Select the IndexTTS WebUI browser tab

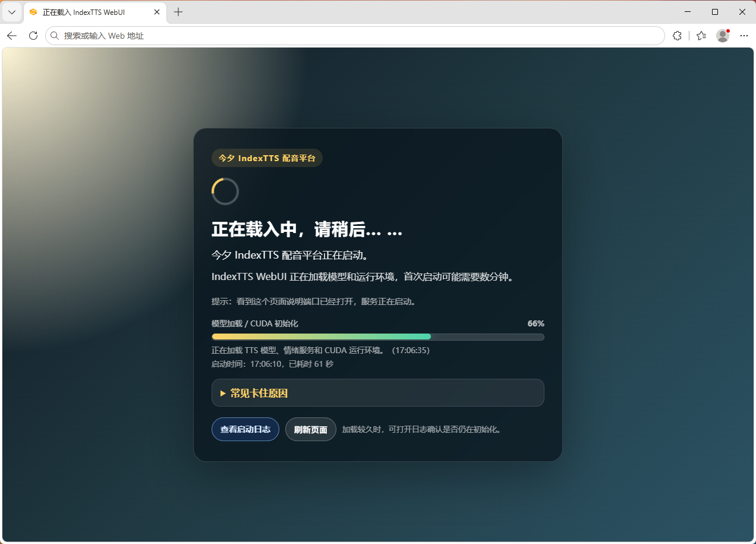(x=95, y=12)
